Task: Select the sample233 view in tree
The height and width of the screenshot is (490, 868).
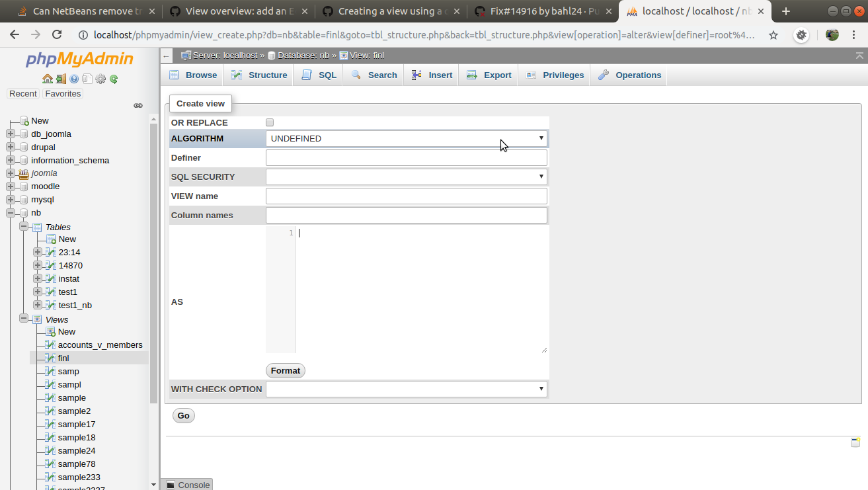Action: (79, 477)
